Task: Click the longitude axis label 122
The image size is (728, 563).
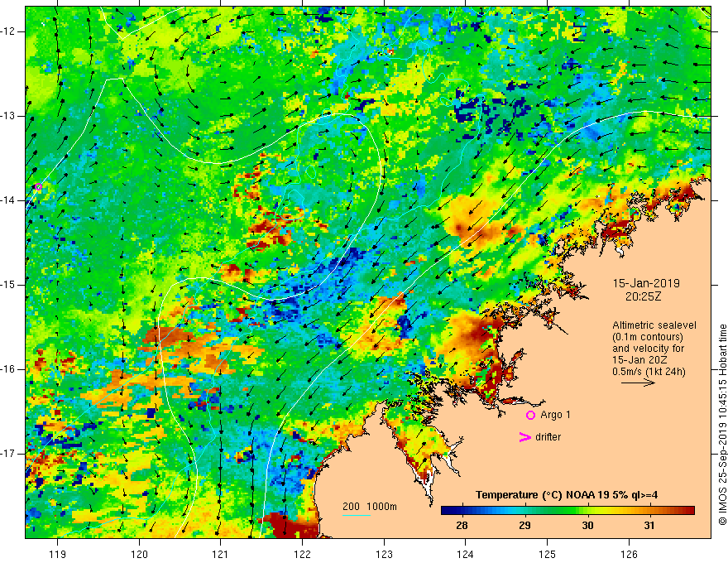Action: click(302, 554)
